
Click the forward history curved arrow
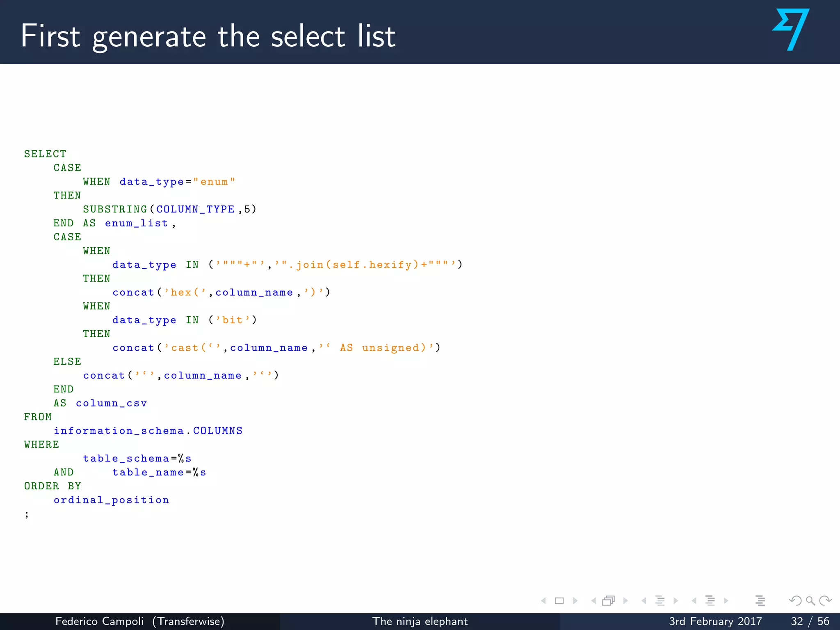click(825, 601)
